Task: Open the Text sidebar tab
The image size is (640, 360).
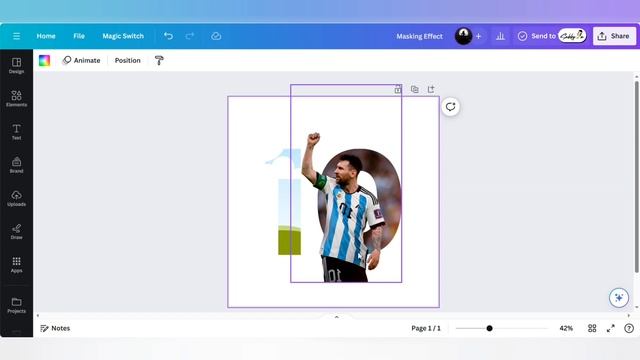Action: pyautogui.click(x=16, y=132)
